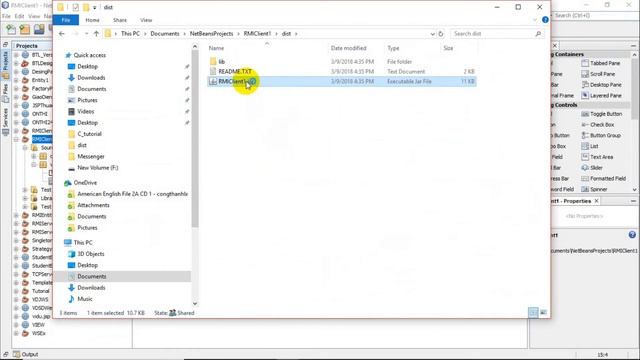Click the Up one level arrow
The image size is (640, 360).
coord(96,34)
